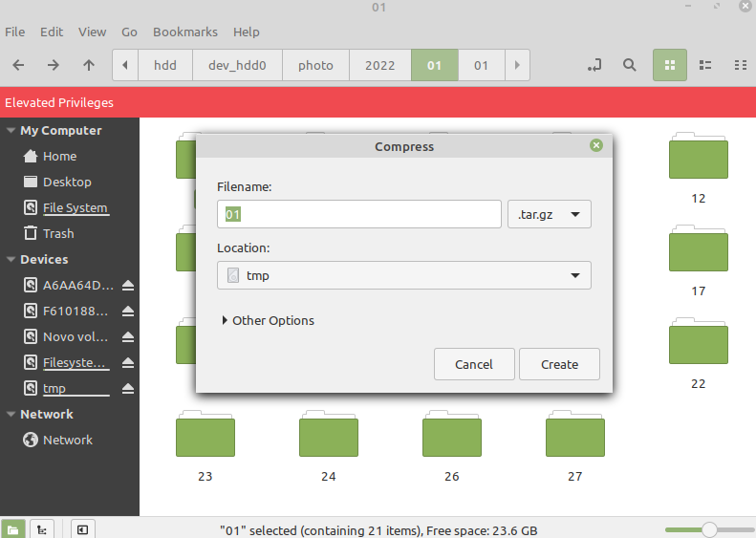The height and width of the screenshot is (538, 756).
Task: Collapse the Devices section
Action: pos(11,259)
